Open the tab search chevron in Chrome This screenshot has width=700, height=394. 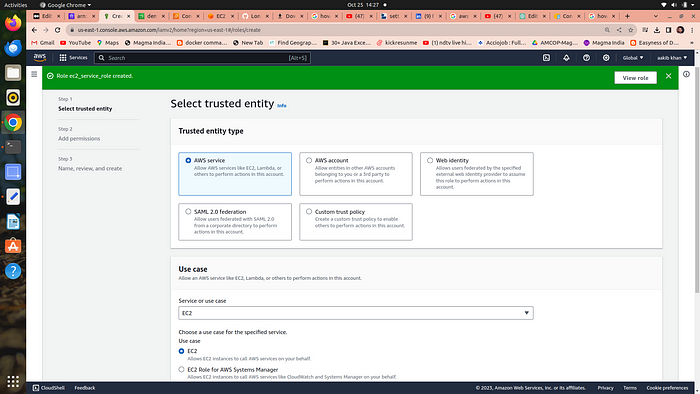pos(655,16)
